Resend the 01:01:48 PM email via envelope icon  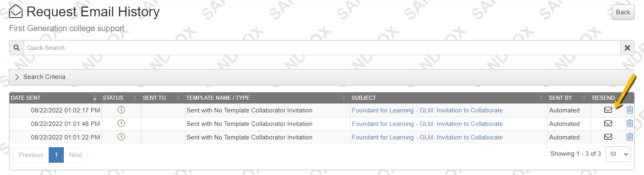(608, 123)
